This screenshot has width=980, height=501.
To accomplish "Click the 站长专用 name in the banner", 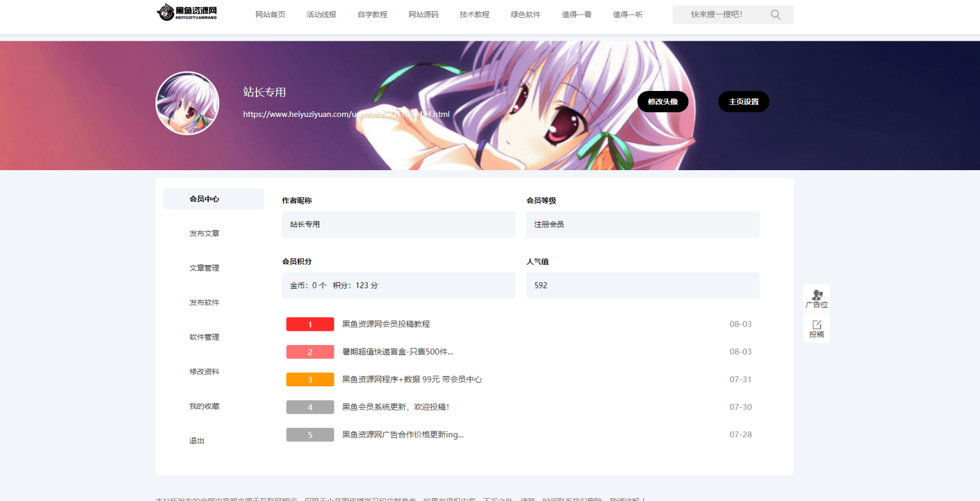I will (264, 92).
